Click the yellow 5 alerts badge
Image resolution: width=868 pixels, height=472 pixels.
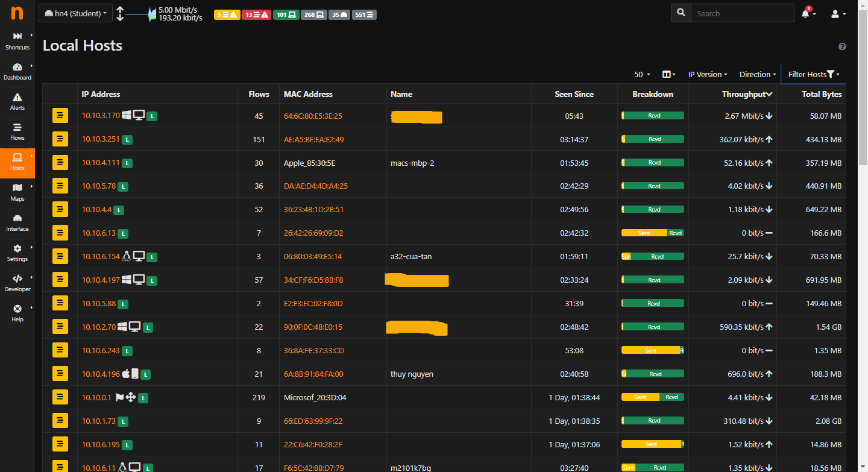tap(227, 14)
